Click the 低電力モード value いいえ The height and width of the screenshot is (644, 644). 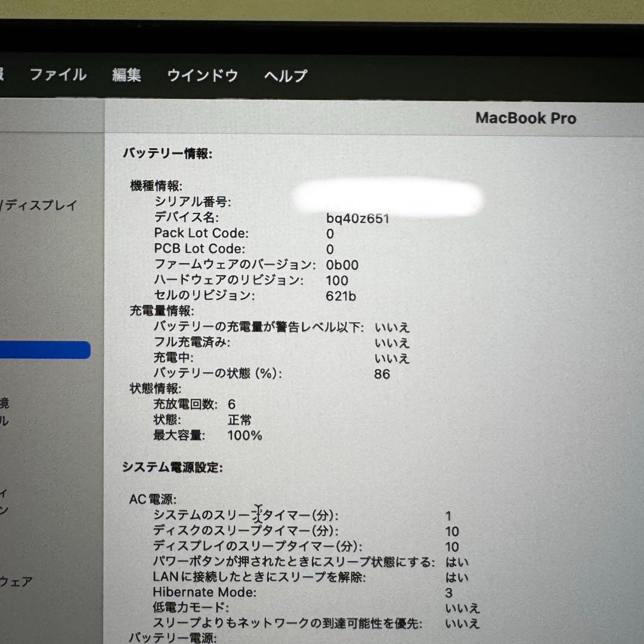(462, 608)
